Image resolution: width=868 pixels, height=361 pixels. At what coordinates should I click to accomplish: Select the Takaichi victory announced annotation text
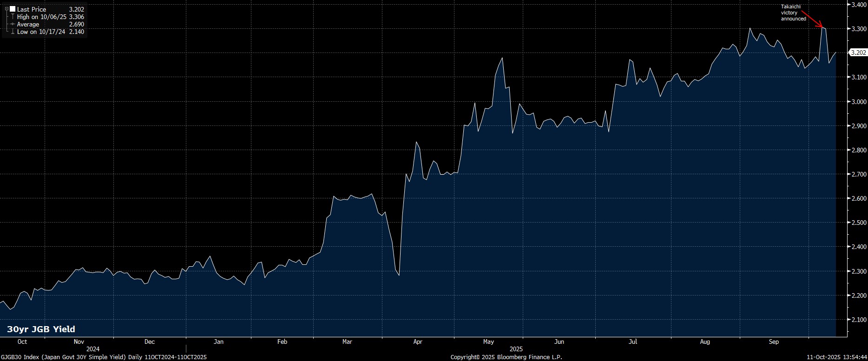coord(793,13)
